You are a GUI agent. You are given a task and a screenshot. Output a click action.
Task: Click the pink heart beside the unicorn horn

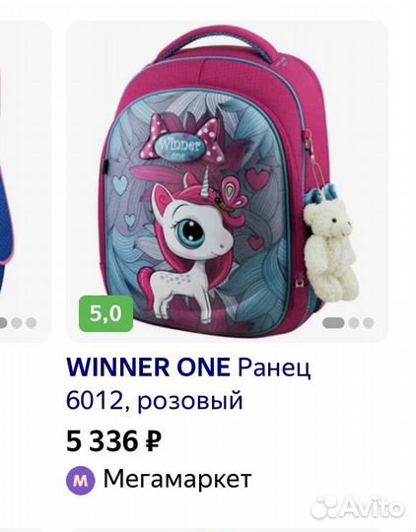click(257, 178)
